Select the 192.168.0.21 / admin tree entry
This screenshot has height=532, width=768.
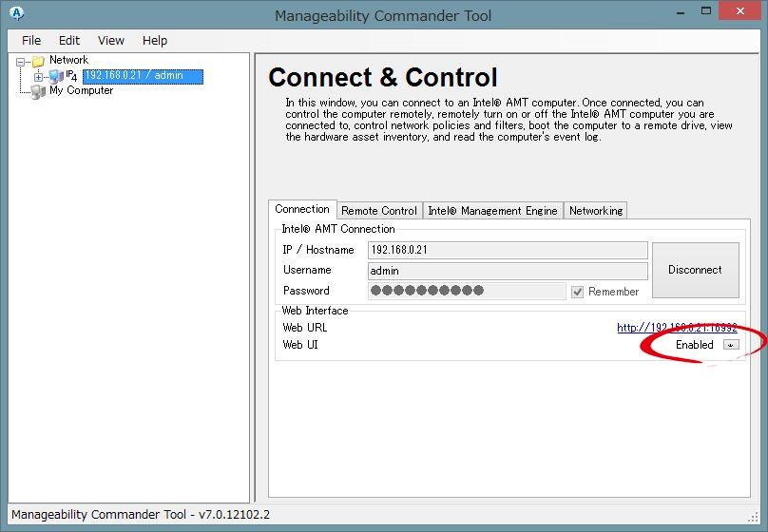point(143,76)
